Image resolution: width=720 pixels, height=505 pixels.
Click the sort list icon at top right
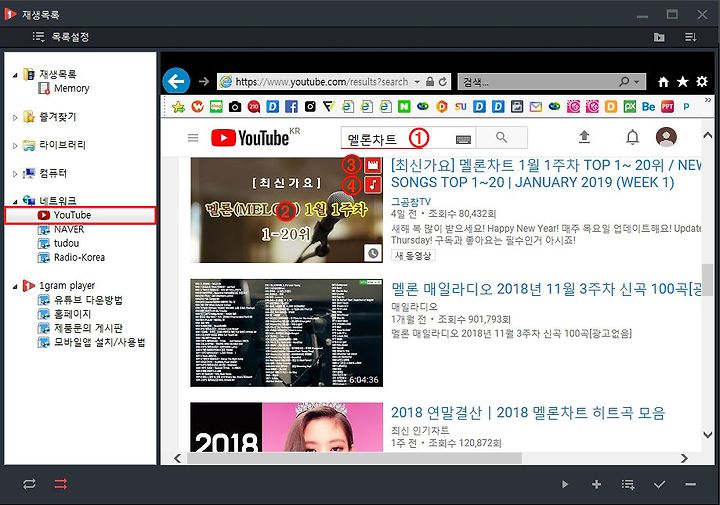[691, 37]
